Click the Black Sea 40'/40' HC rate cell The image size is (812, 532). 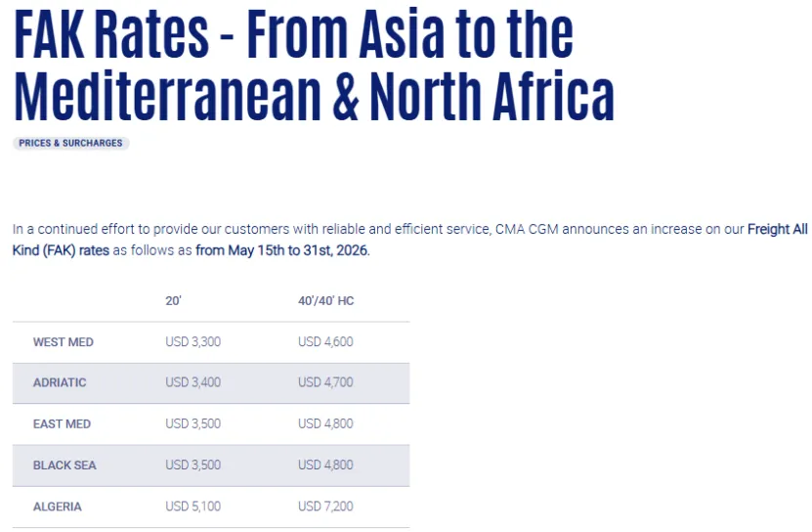coord(325,465)
